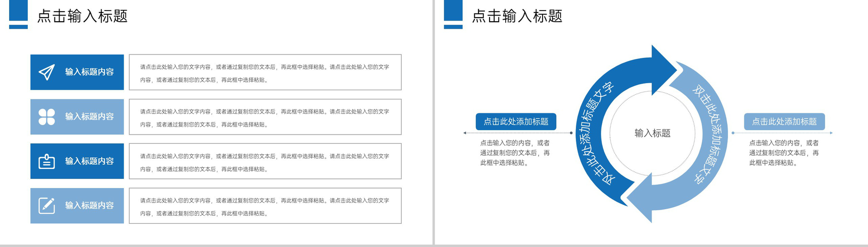Select the label beside the clipboard icon
This screenshot has height=247, width=868.
(89, 161)
